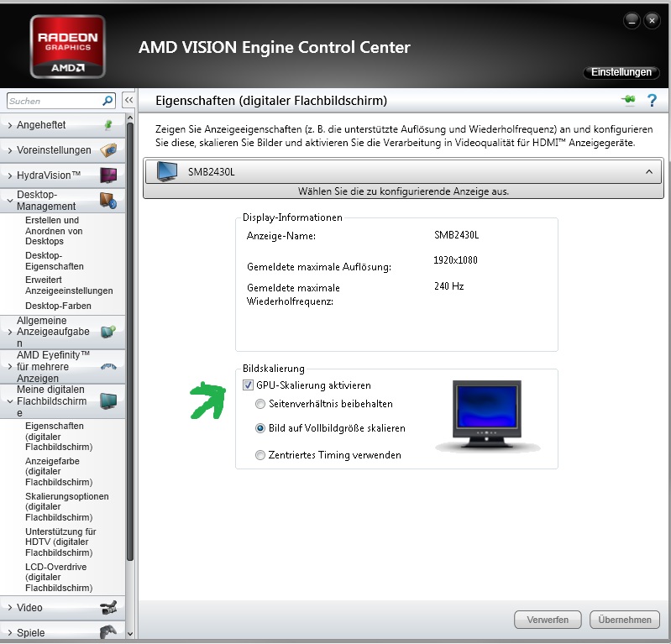Click the search magnifier icon
This screenshot has height=644, width=671.
click(107, 101)
